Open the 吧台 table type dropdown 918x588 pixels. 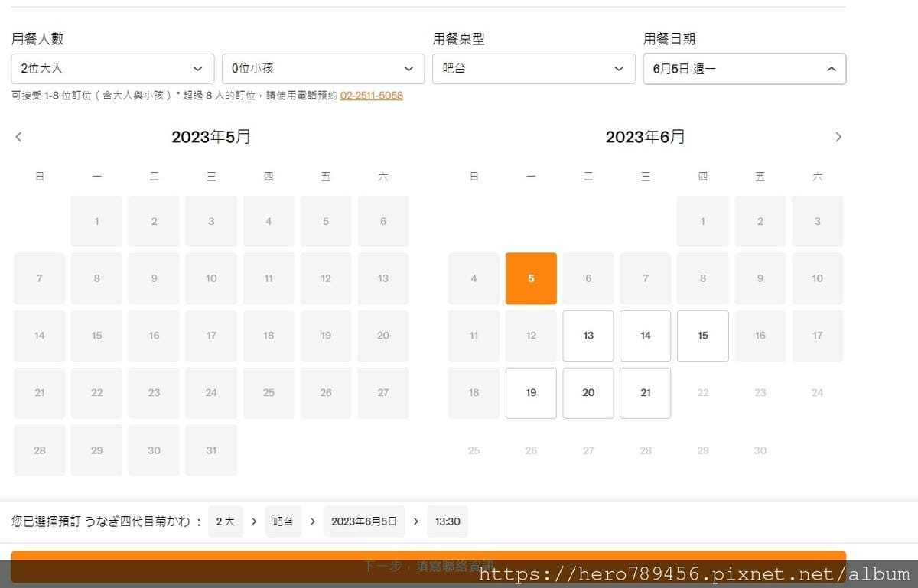click(x=534, y=69)
